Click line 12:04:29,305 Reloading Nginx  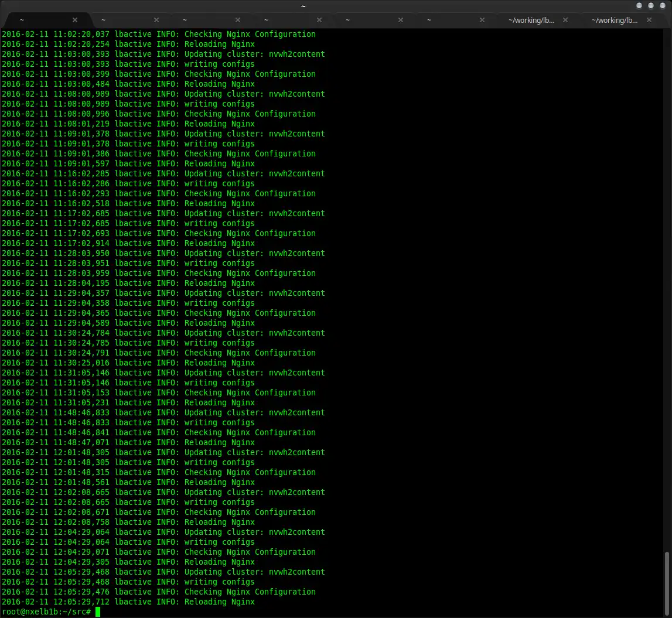tap(128, 562)
